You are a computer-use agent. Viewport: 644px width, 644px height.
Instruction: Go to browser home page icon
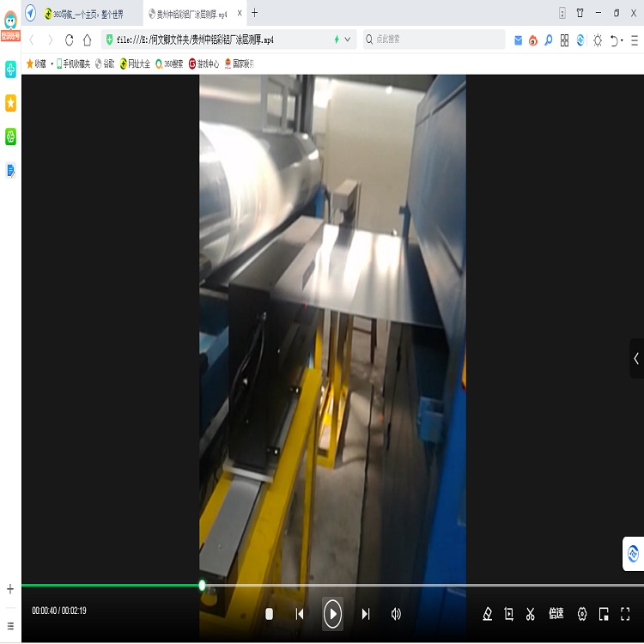(x=88, y=39)
